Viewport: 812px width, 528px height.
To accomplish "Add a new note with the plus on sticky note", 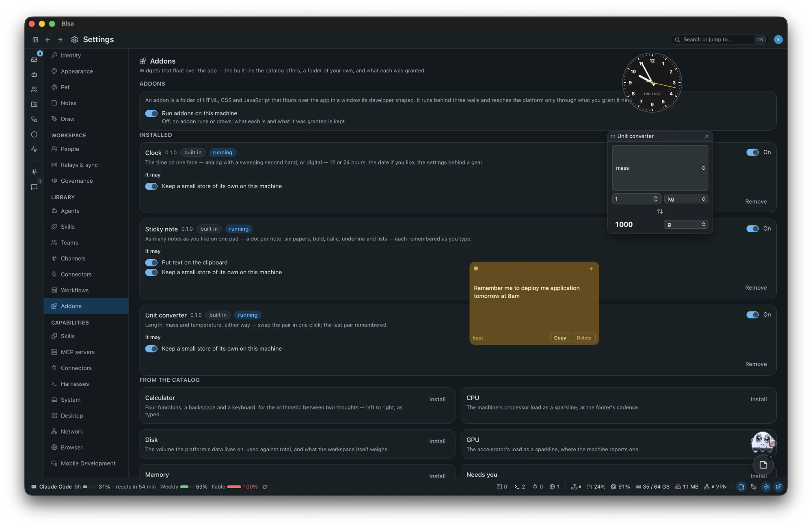I will 591,268.
